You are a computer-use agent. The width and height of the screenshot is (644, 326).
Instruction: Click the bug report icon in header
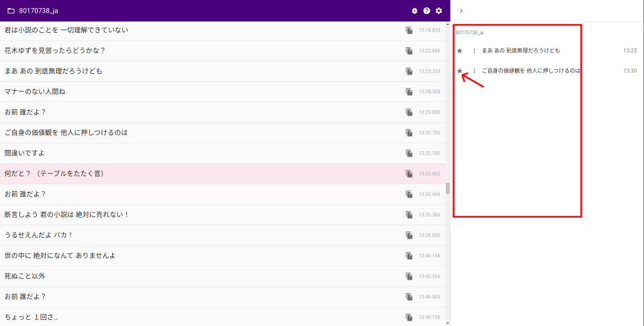[x=414, y=11]
